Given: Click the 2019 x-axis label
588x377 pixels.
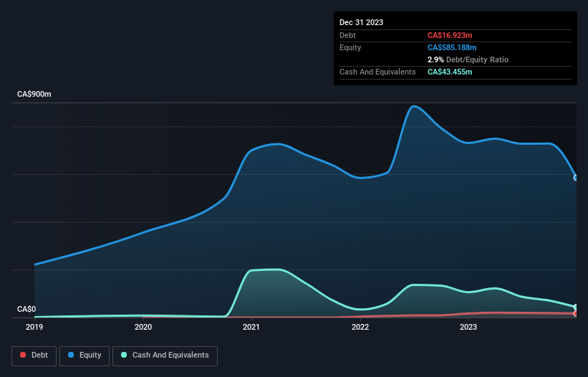Looking at the screenshot, I should (34, 327).
